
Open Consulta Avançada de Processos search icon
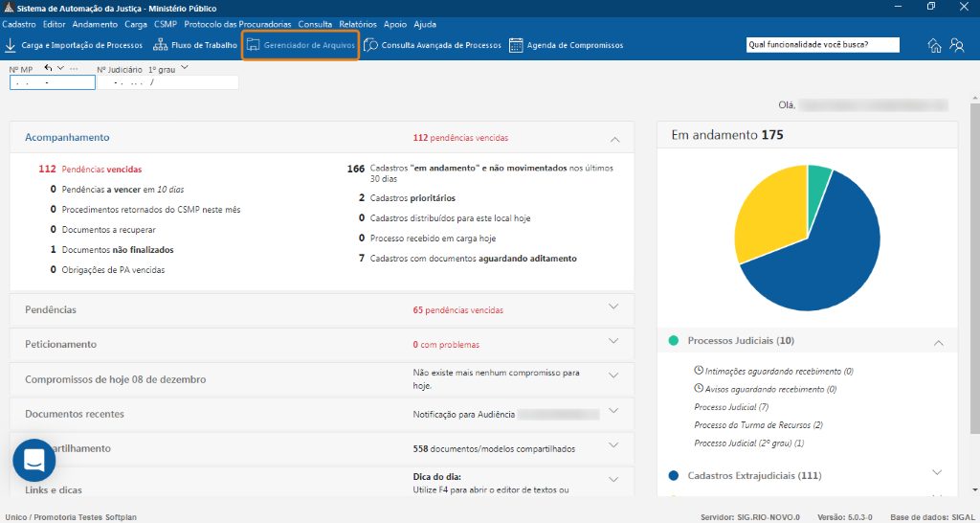coord(370,45)
